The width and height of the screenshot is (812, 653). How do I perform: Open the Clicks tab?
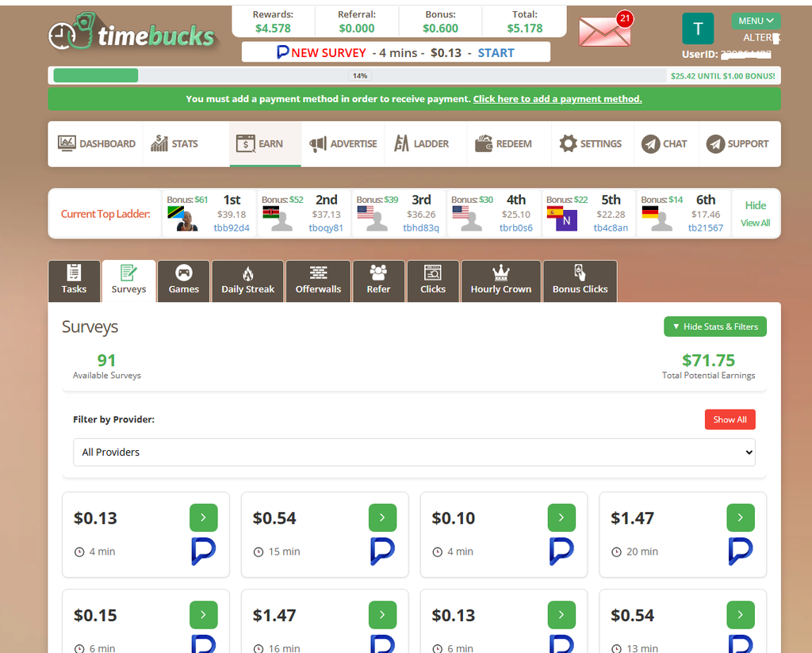[433, 281]
